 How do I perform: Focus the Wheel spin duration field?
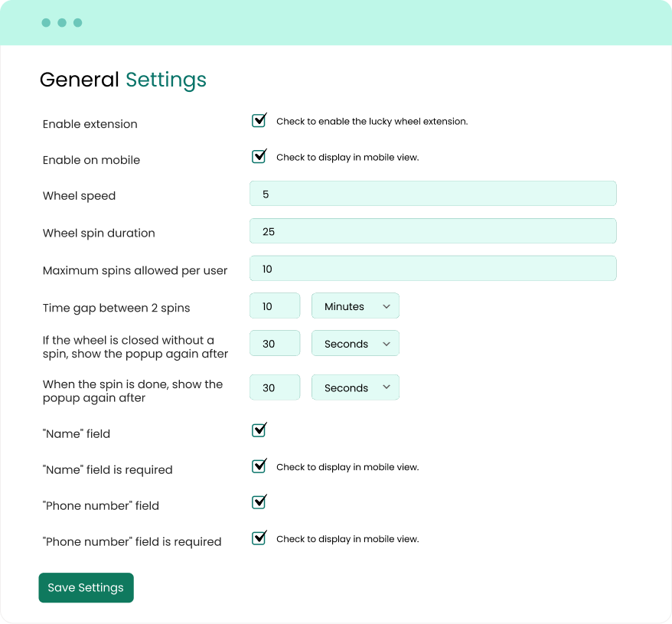433,230
